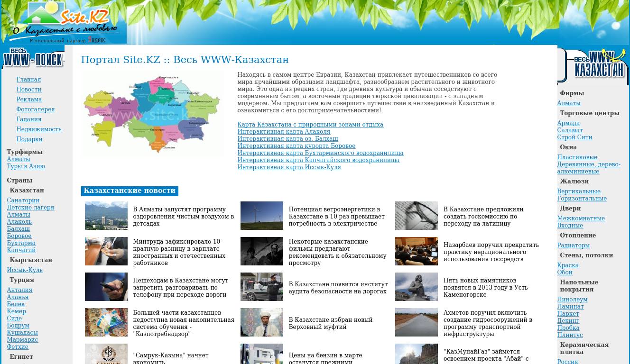Screen dimensions: 630x364
Task: Go to Главная in the left menu
Action: [x=28, y=80]
